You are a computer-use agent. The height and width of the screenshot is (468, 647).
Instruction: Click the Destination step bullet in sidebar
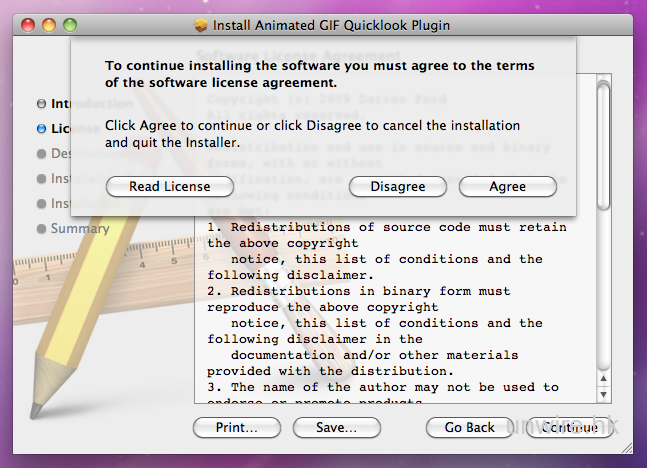click(41, 153)
